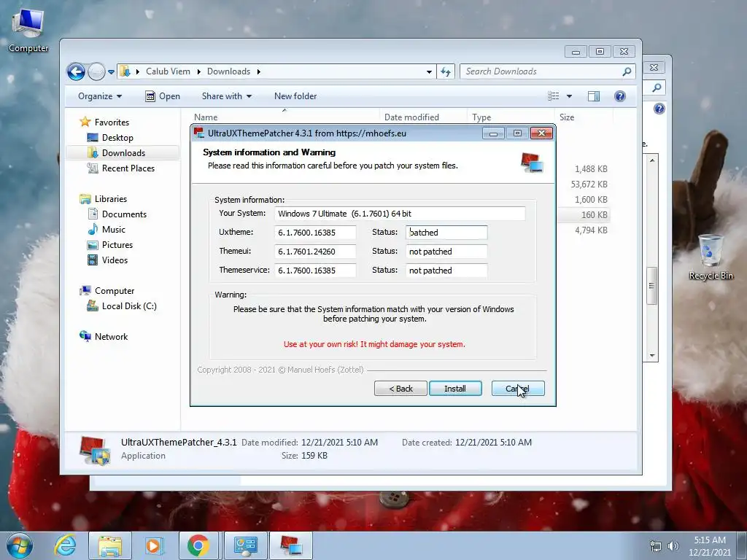Click the Search Downloads box
747x560 pixels.
(548, 71)
